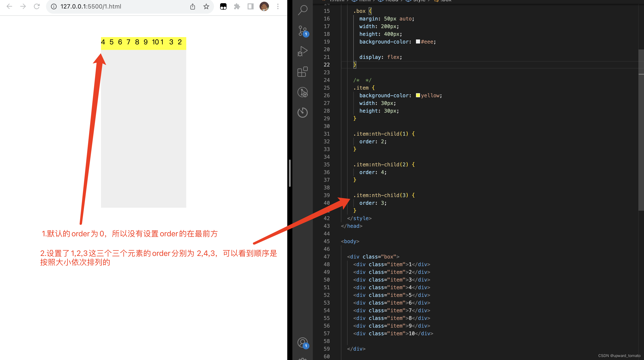The image size is (644, 360).
Task: Open the yellow color picker swatch
Action: point(418,95)
